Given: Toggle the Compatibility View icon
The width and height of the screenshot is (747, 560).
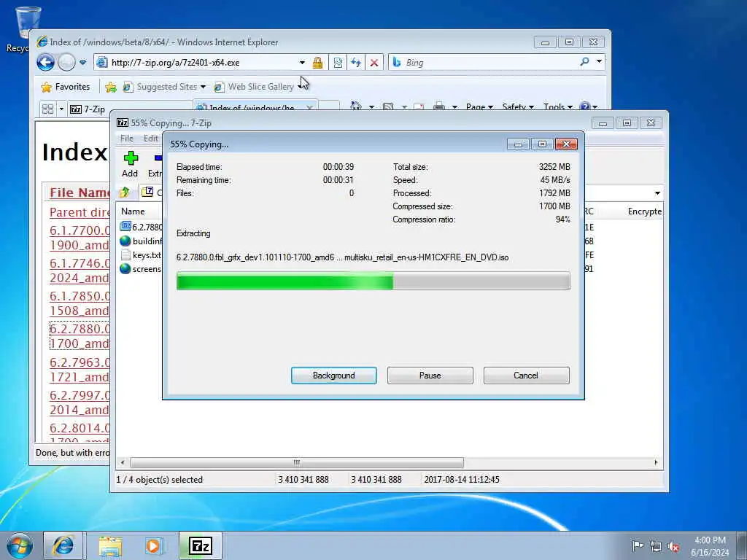Looking at the screenshot, I should pyautogui.click(x=338, y=63).
